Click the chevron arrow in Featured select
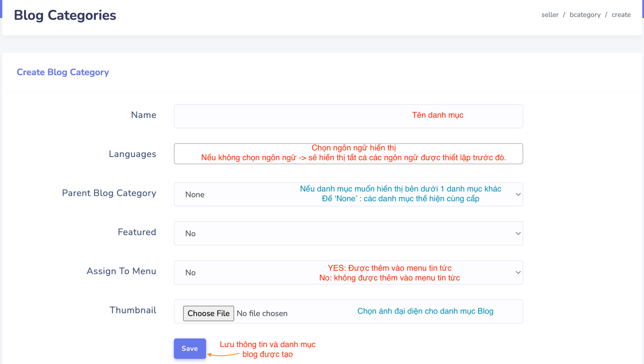 click(518, 234)
